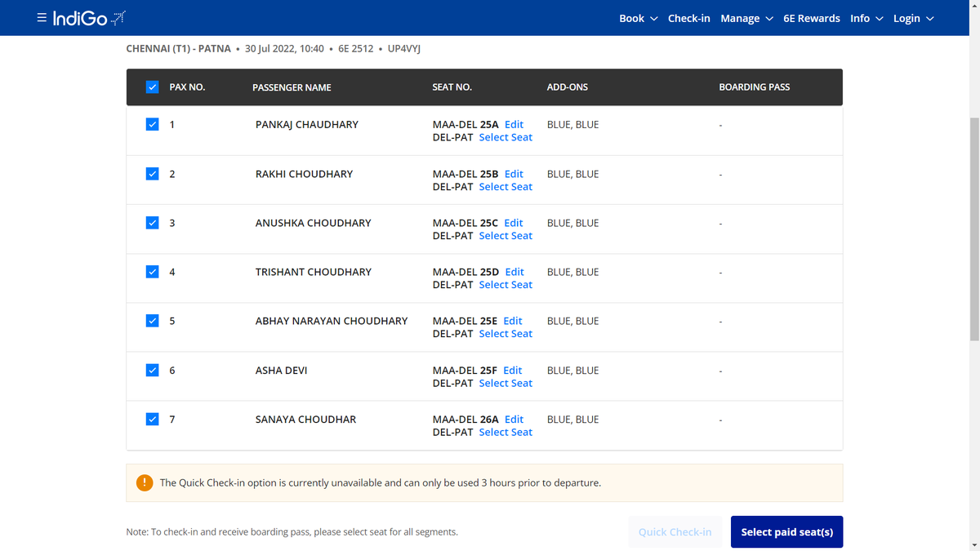
Task: Click passenger name SANAYA CHOUDHAR
Action: (306, 420)
